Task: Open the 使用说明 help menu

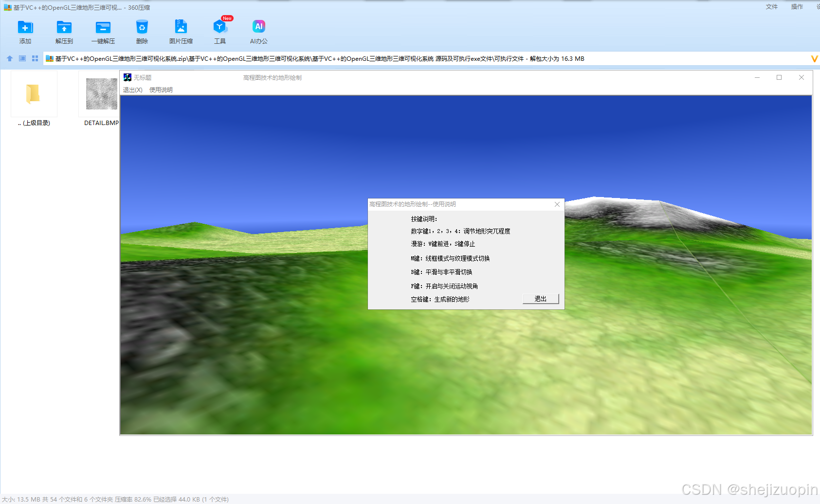Action: [161, 90]
